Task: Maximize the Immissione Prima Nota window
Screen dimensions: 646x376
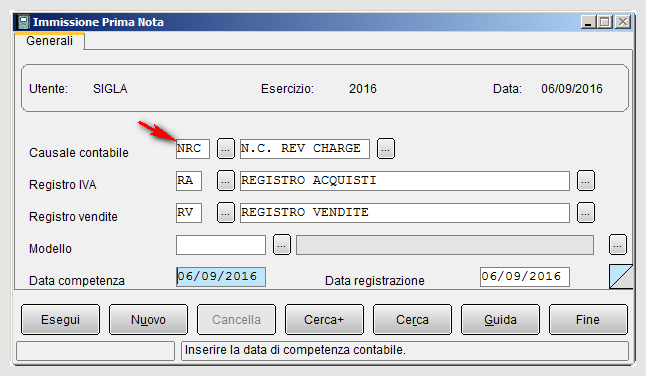Action: (605, 22)
